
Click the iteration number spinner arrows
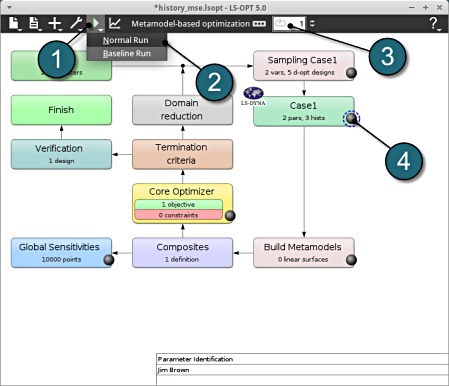[x=312, y=24]
